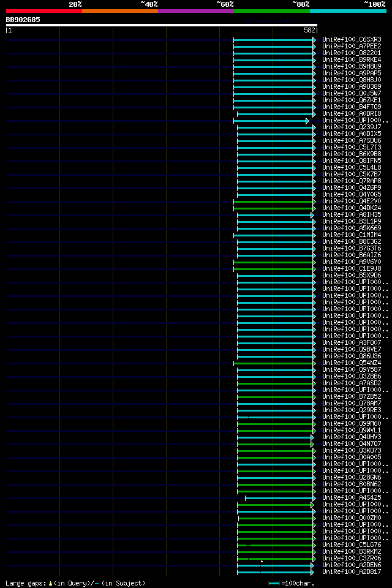Select the UniRef100_B5X9D6 label

[x=352, y=276]
